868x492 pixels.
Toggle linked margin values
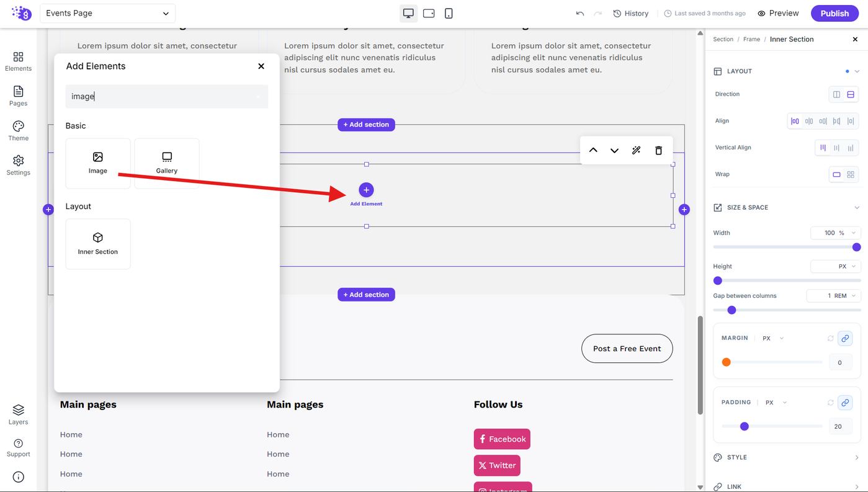[x=845, y=338]
